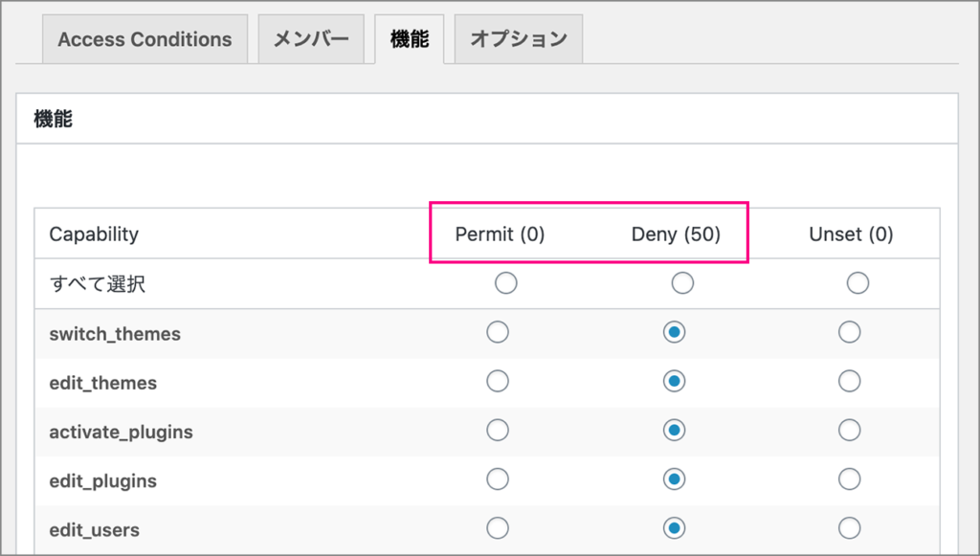The height and width of the screenshot is (556, 980).
Task: Set edit_users to Unset
Action: (850, 528)
